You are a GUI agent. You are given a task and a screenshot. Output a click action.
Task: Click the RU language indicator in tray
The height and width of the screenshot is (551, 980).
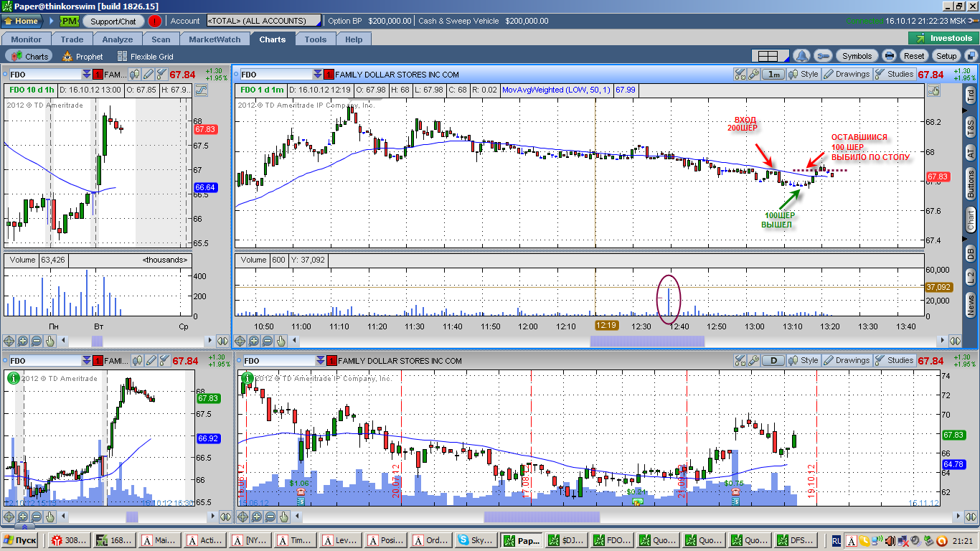(x=837, y=540)
